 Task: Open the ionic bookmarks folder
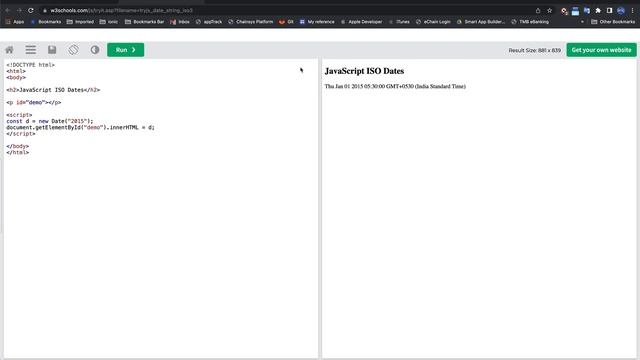109,22
